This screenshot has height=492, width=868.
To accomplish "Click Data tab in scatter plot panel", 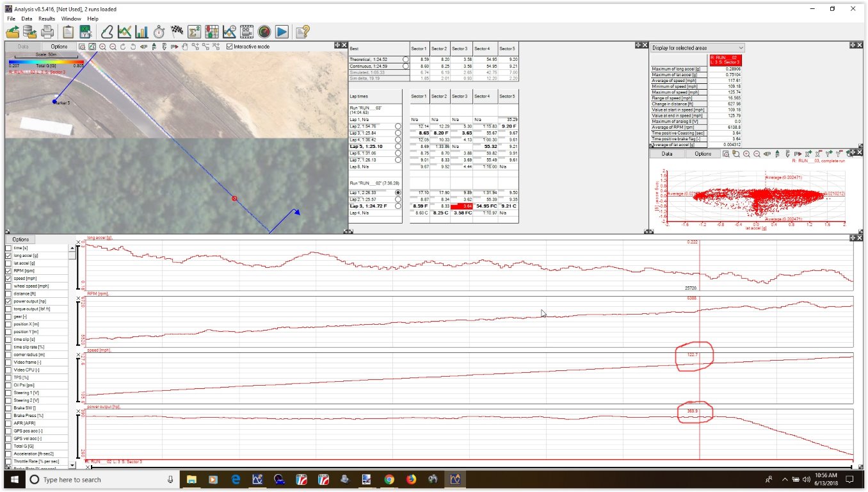I will tap(667, 154).
